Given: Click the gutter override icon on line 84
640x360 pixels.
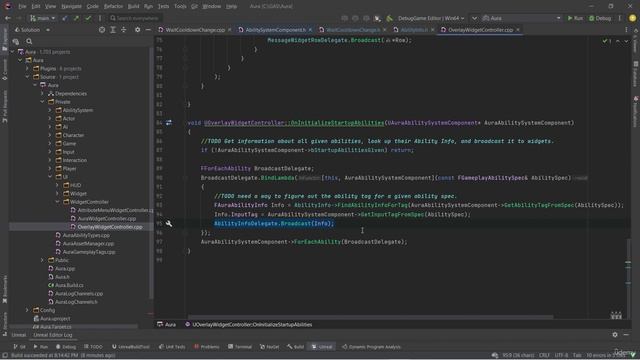Looking at the screenshot, I should (x=169, y=122).
